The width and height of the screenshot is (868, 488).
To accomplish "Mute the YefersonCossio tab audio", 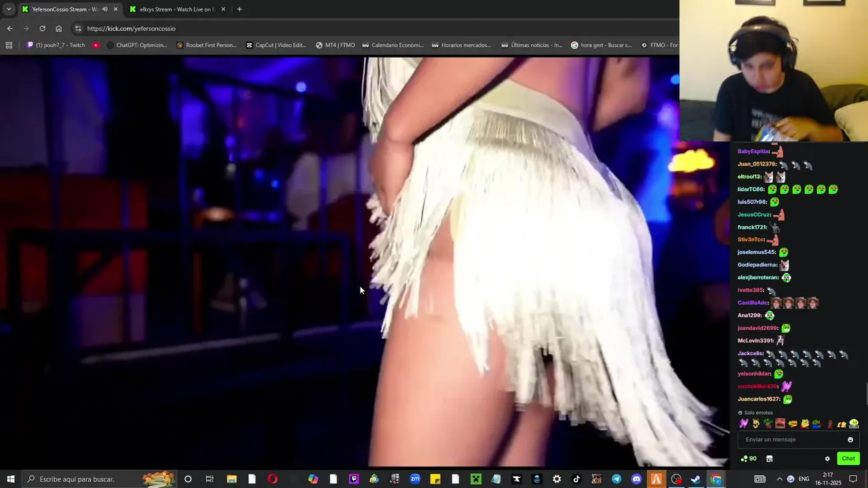I will pos(104,9).
